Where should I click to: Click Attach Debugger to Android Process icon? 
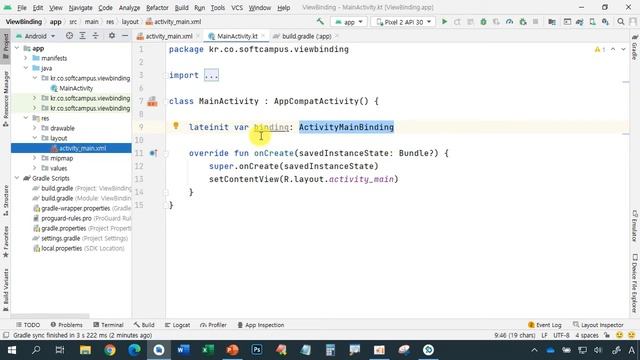coord(522,22)
